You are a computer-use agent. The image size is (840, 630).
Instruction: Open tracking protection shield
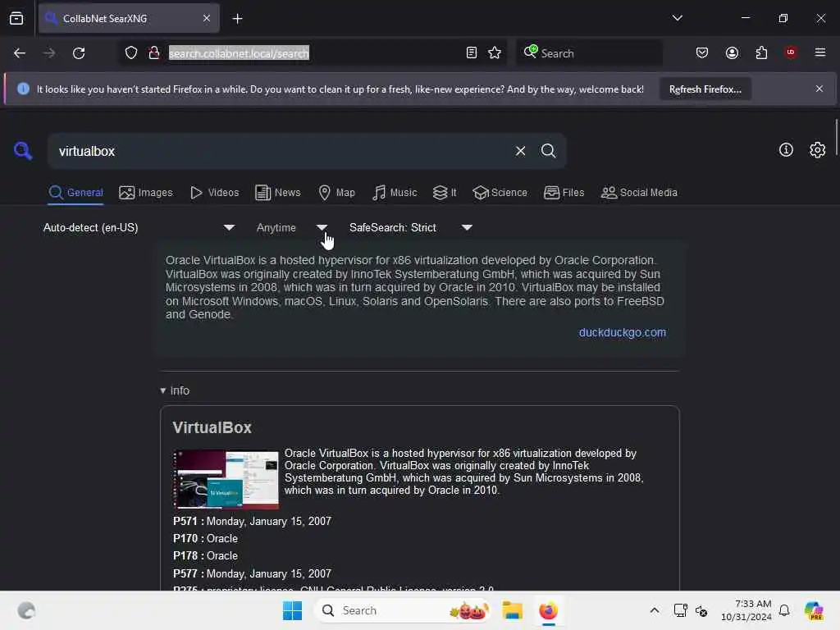[131, 53]
